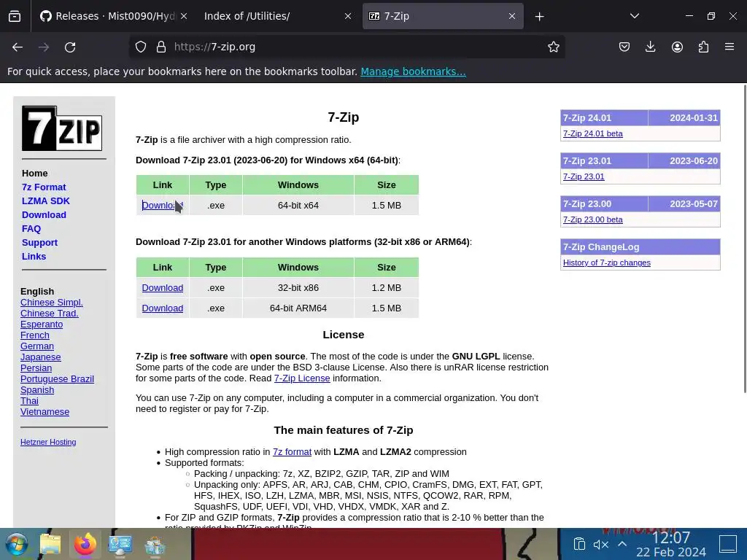The width and height of the screenshot is (747, 560).
Task: Switch language to Vietnamese
Action: click(x=44, y=412)
